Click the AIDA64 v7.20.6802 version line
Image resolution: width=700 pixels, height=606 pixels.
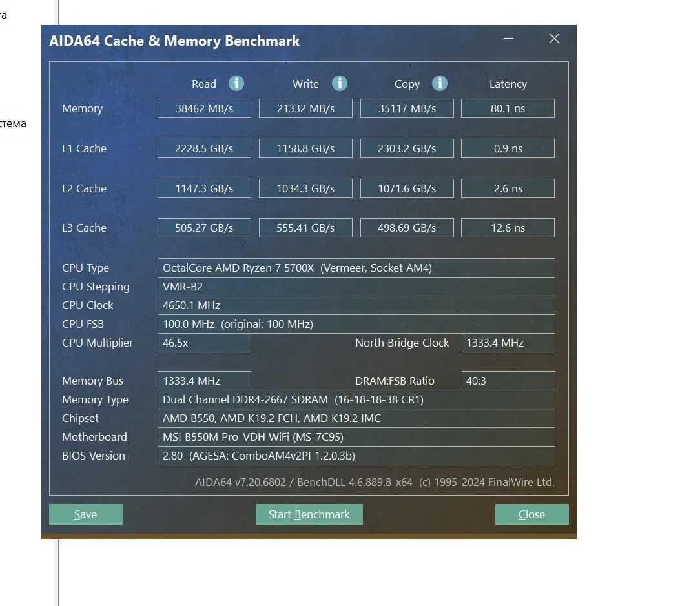coord(375,482)
